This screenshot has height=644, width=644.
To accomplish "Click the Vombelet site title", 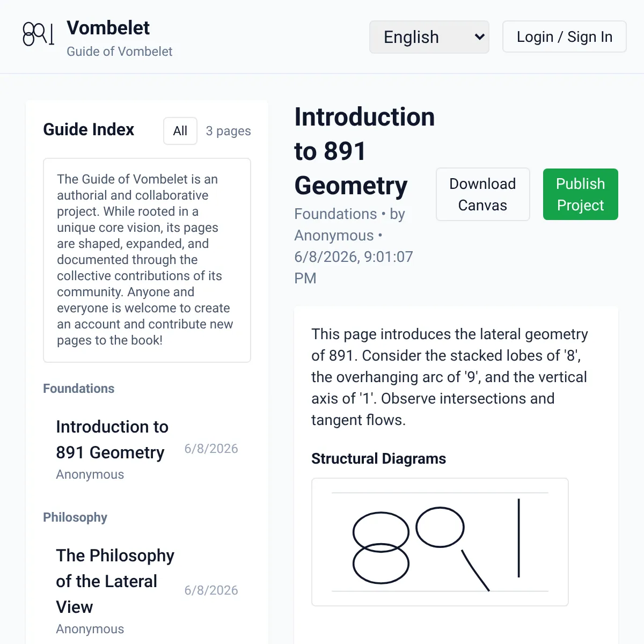I will [108, 27].
